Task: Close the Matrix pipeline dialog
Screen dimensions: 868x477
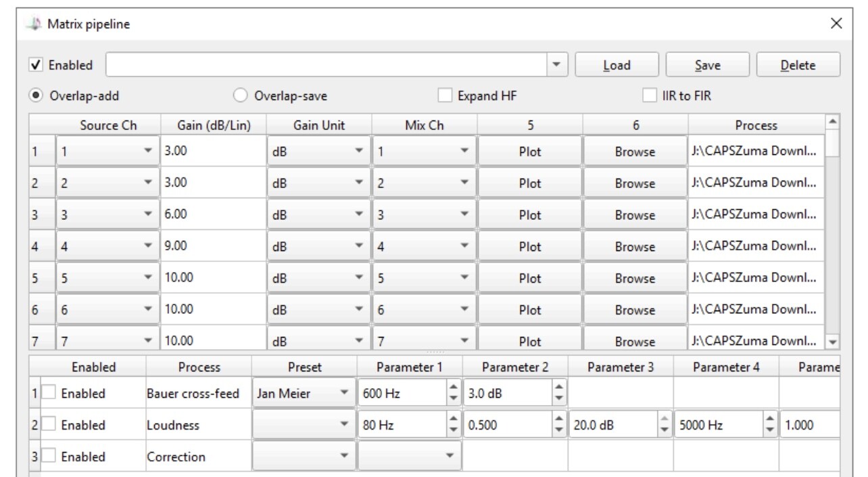Action: 836,24
